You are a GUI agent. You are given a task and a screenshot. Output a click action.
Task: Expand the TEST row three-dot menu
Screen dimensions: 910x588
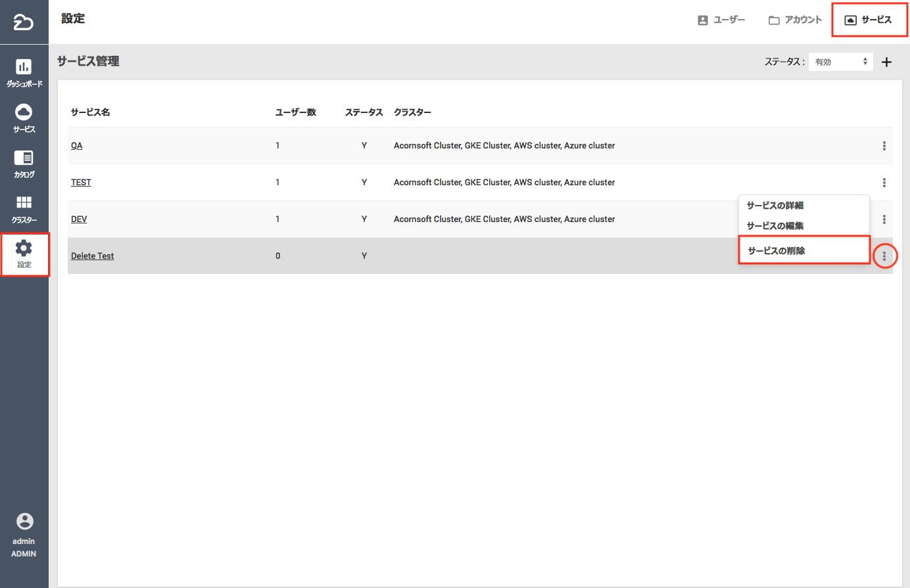point(884,183)
